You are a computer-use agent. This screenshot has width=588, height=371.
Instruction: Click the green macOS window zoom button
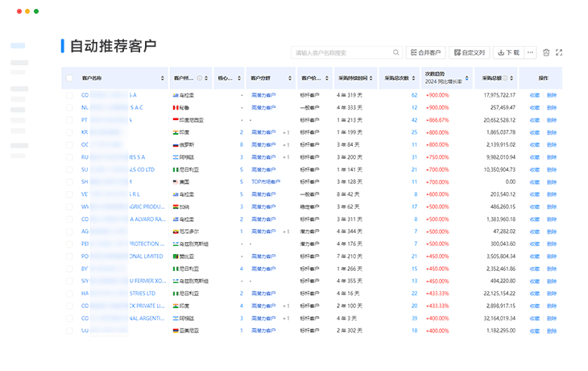(36, 11)
